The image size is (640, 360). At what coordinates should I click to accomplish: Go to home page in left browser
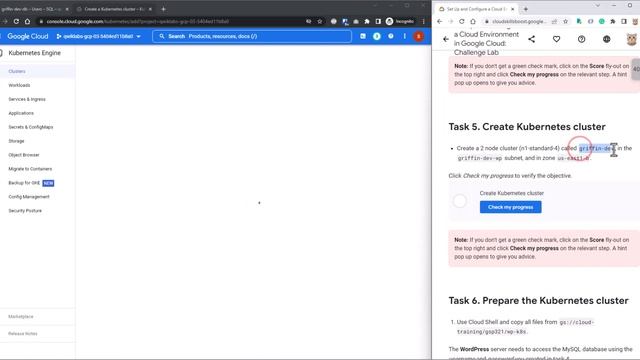27,21
